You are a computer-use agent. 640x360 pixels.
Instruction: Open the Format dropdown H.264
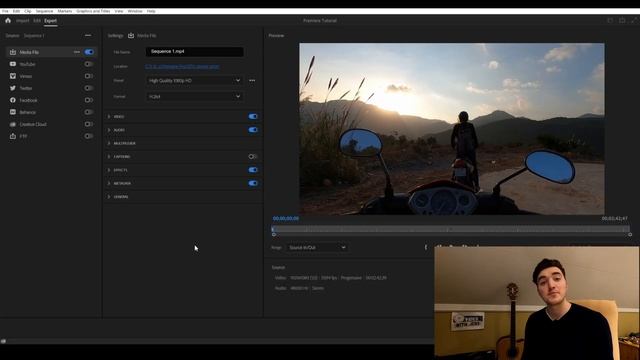coord(195,96)
